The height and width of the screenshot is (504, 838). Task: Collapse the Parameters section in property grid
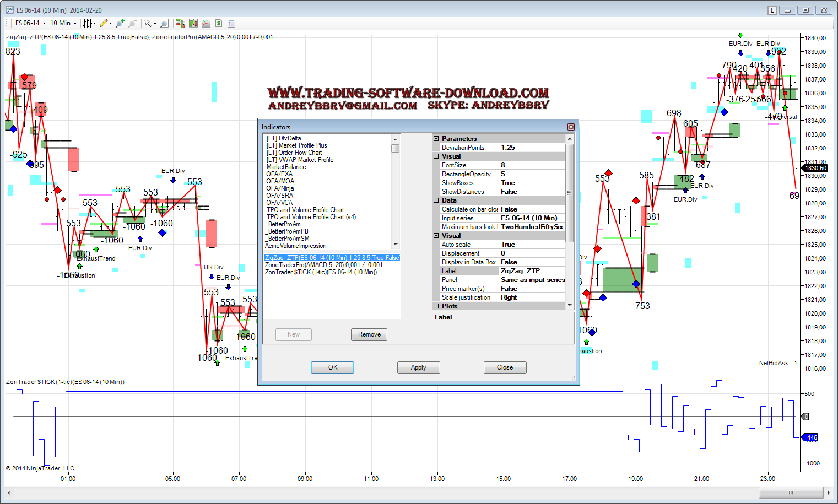436,139
